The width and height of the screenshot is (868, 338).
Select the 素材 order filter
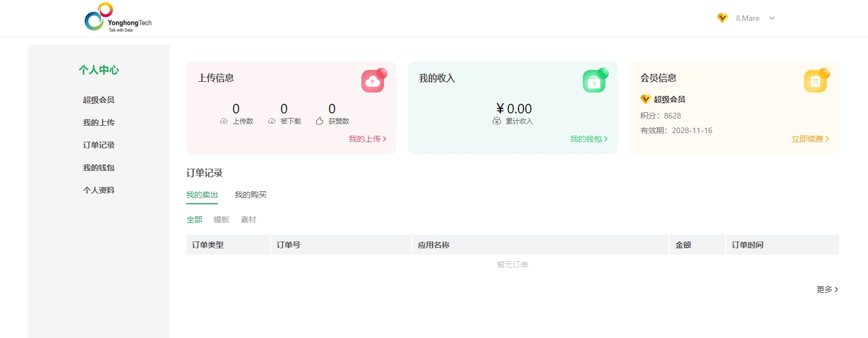(x=248, y=220)
